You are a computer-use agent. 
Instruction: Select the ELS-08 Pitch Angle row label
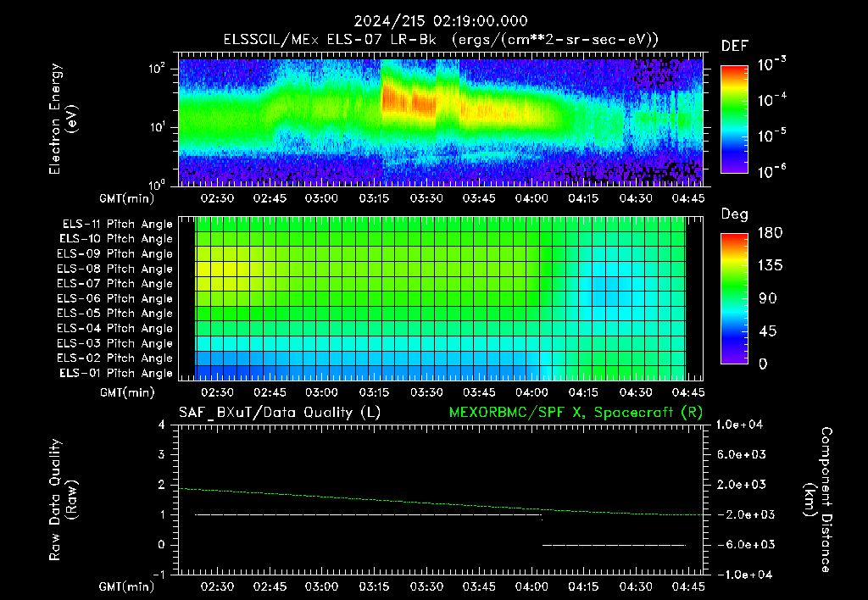click(x=115, y=269)
